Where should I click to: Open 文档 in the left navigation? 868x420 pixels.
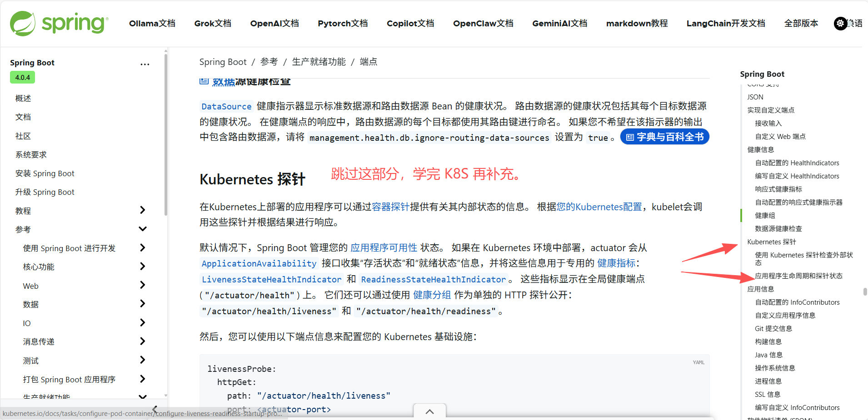tap(23, 117)
